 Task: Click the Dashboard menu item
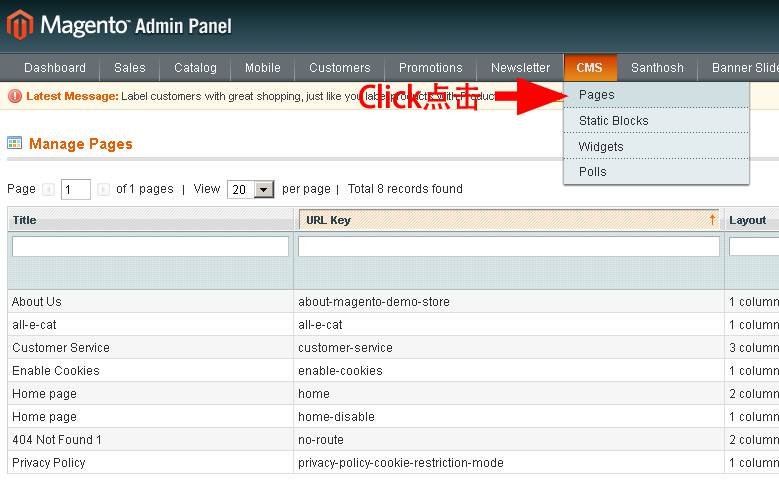point(55,68)
